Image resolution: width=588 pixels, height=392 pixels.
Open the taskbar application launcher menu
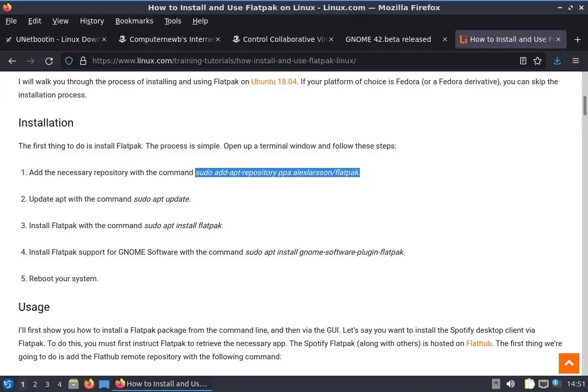click(x=8, y=384)
